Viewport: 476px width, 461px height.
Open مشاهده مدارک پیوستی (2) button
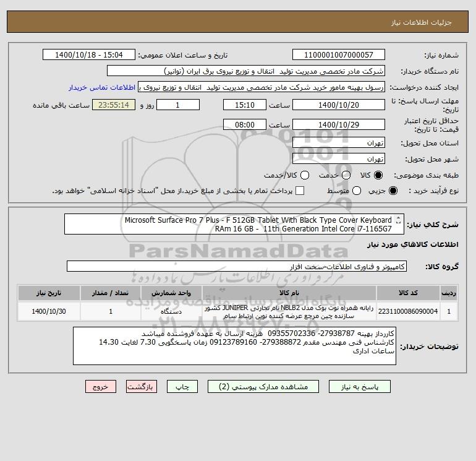point(263,387)
